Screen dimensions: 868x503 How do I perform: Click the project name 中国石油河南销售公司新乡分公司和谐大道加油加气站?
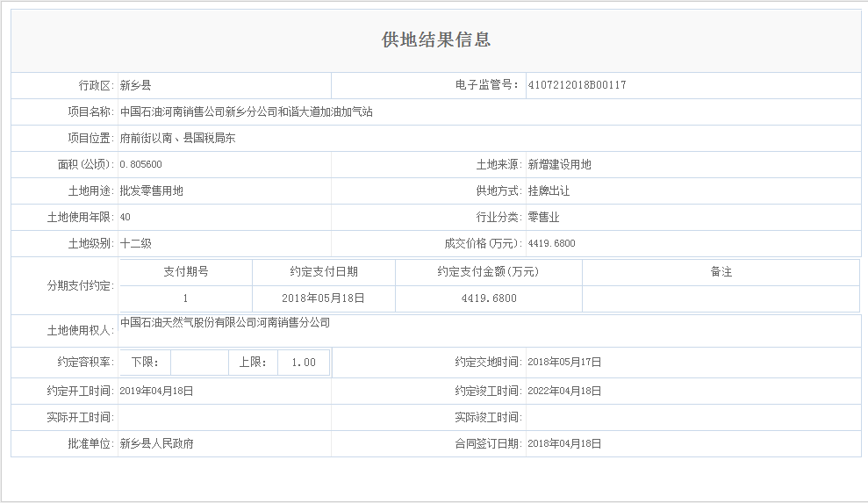(x=247, y=111)
